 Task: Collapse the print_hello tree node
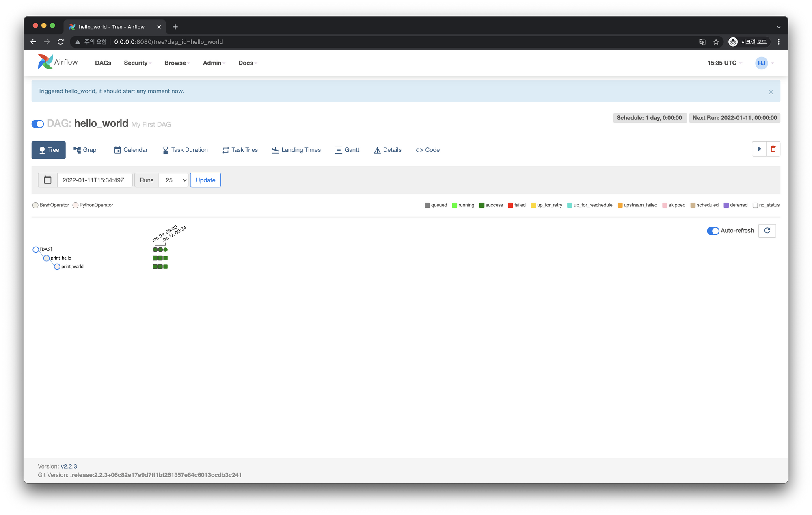46,258
